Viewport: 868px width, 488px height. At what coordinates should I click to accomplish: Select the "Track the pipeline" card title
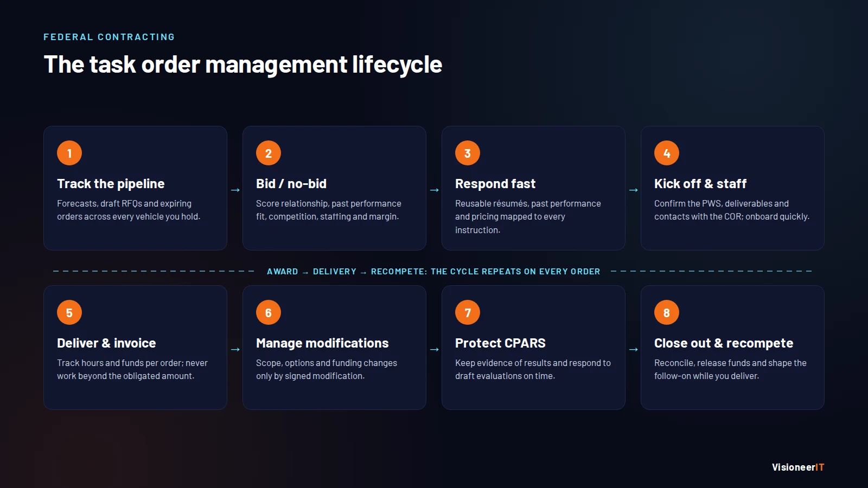click(111, 184)
